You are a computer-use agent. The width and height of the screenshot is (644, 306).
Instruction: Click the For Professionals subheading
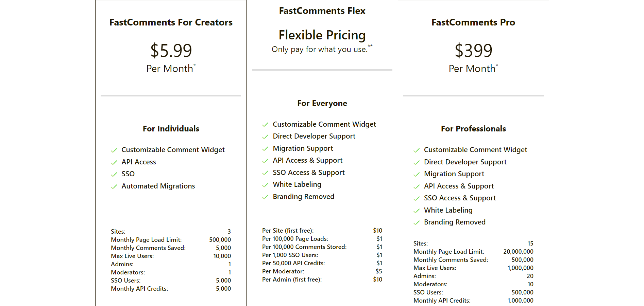coord(473,129)
